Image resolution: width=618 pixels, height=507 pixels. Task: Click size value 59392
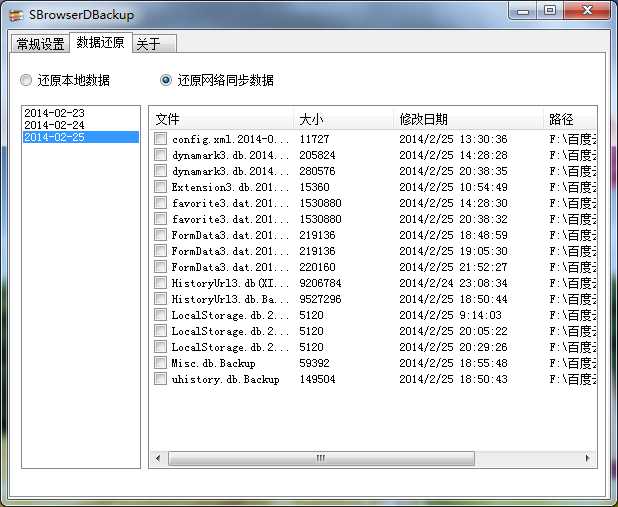(x=314, y=363)
